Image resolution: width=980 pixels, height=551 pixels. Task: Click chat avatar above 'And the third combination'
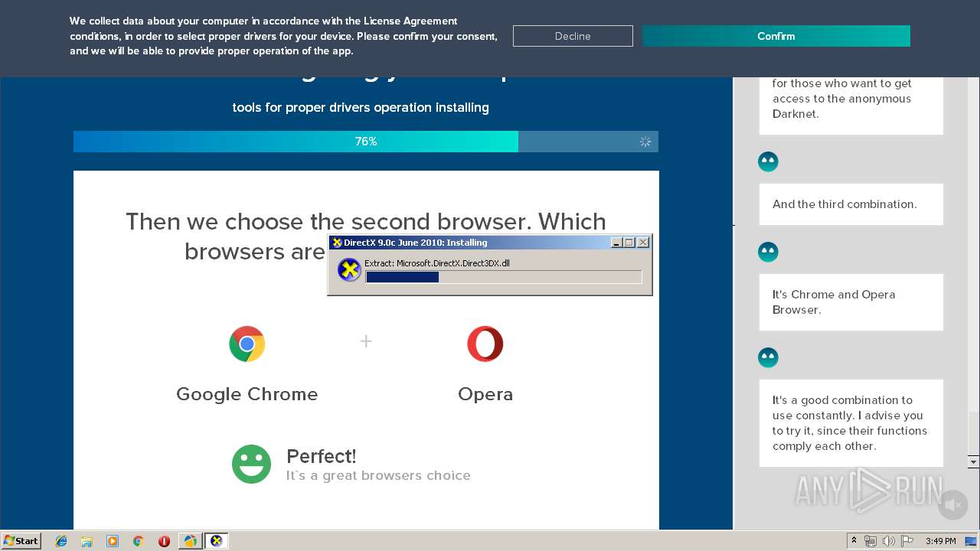click(x=768, y=161)
